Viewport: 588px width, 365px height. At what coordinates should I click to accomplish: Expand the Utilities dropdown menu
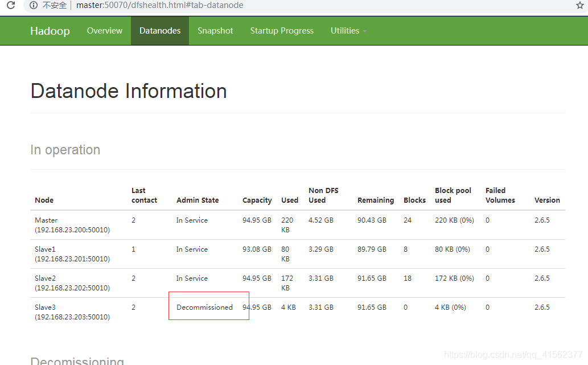[x=348, y=31]
